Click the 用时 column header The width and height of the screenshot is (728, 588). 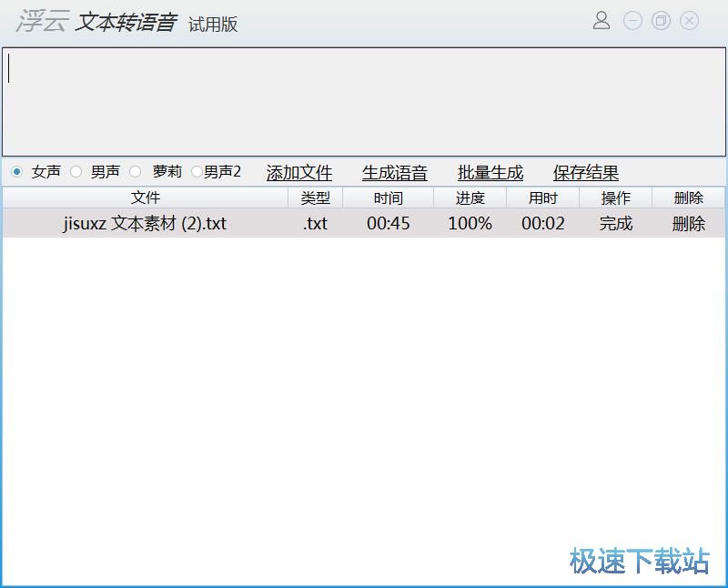coord(542,198)
